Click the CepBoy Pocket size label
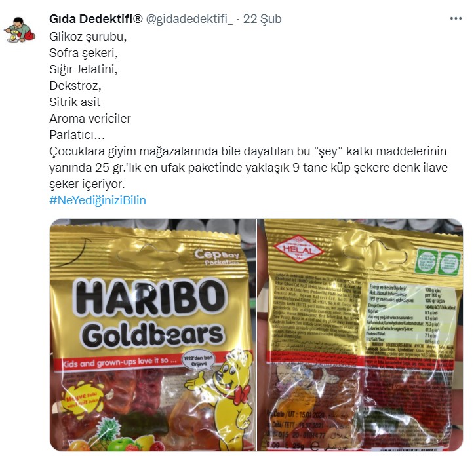This screenshot has height=456, width=476. coord(217,257)
